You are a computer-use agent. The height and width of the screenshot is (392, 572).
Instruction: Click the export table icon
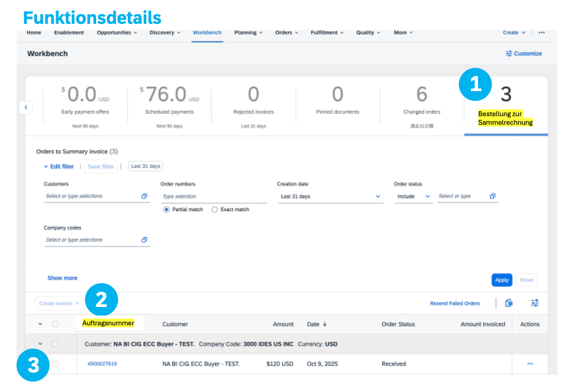click(509, 303)
